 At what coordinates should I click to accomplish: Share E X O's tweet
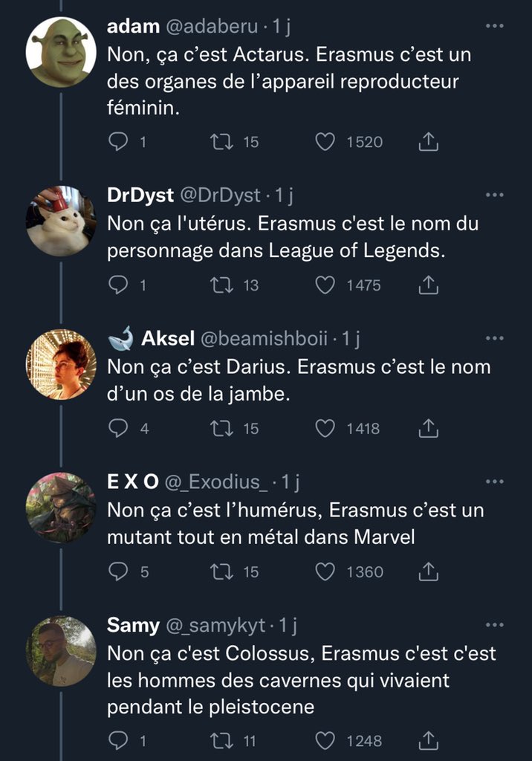(428, 571)
